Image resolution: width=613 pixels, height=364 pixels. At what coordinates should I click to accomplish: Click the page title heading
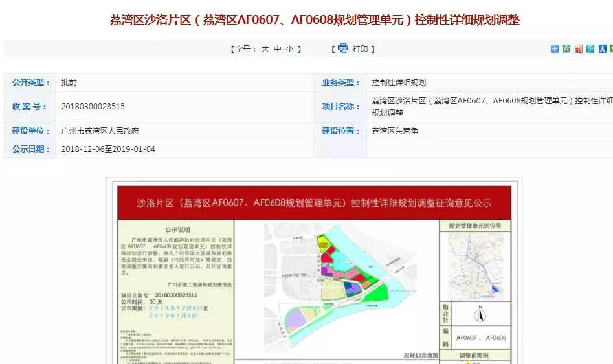point(315,19)
